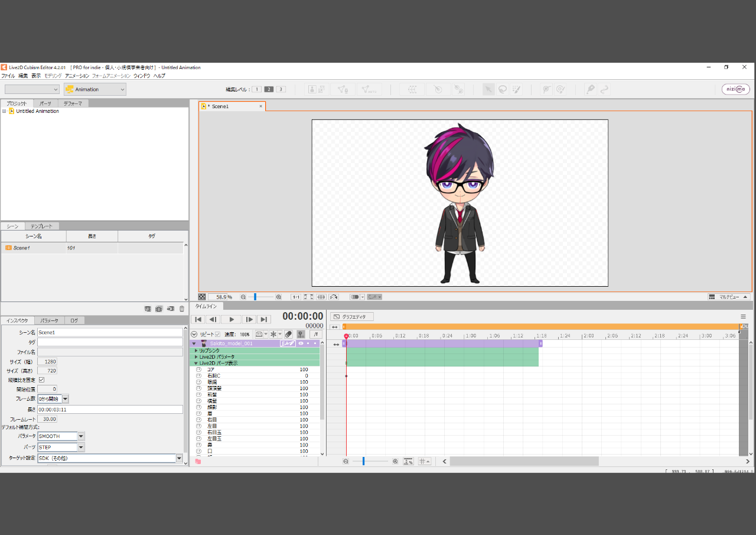This screenshot has height=535, width=756.
Task: Click the timeline fit percent icon
Action: 408,461
